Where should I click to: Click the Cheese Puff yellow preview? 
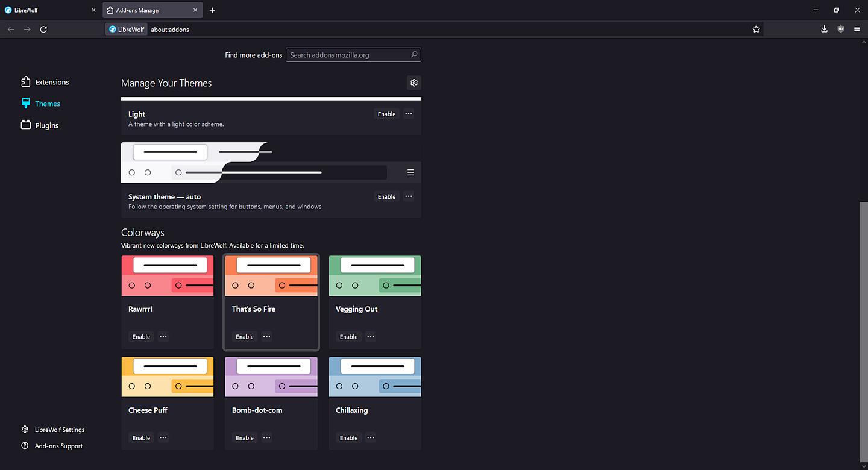(168, 377)
